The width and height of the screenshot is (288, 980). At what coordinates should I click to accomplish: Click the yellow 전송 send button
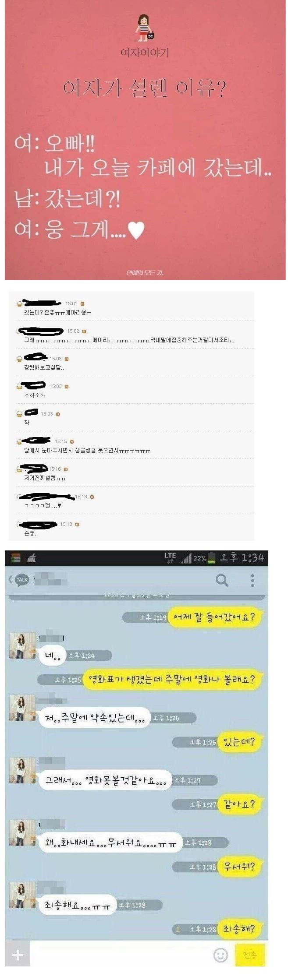click(250, 955)
